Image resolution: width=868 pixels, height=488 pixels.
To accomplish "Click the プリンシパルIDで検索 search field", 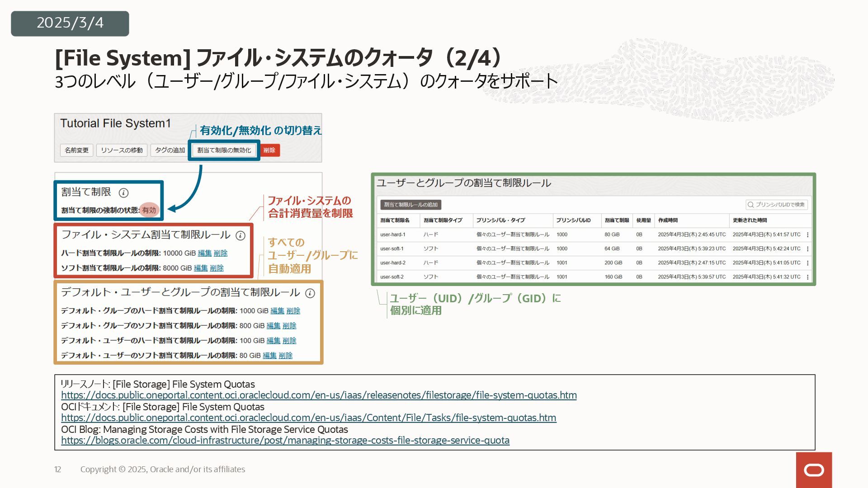I will (x=777, y=205).
